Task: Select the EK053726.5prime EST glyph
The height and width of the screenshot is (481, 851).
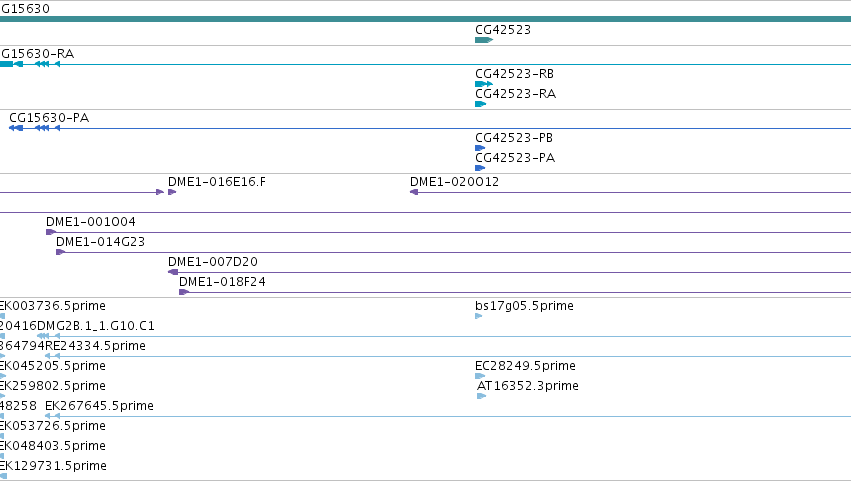Action: click(2, 436)
